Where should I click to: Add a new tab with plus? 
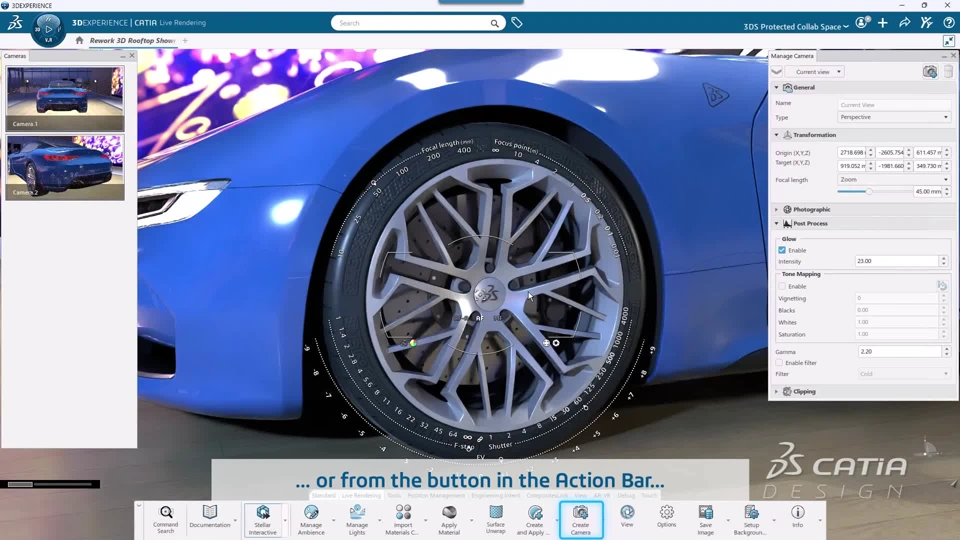185,40
